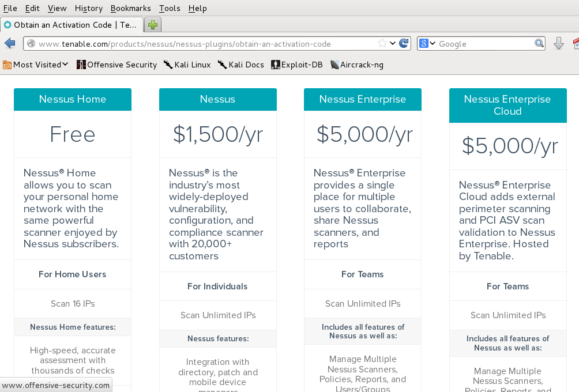Bookmark this page with the star icon
This screenshot has height=392, width=579.
click(382, 44)
